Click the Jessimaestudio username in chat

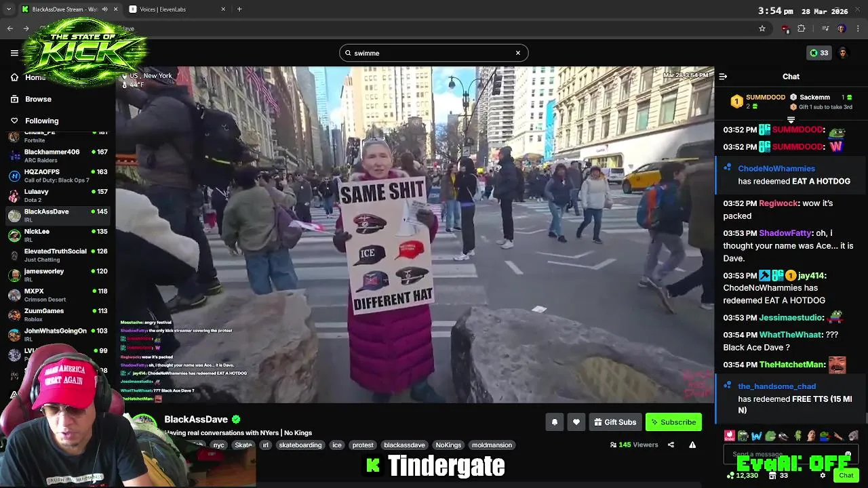[x=791, y=318]
